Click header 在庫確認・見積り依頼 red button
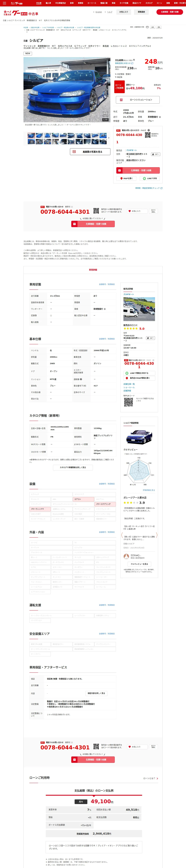This screenshot has height=868, width=186. coord(170,12)
